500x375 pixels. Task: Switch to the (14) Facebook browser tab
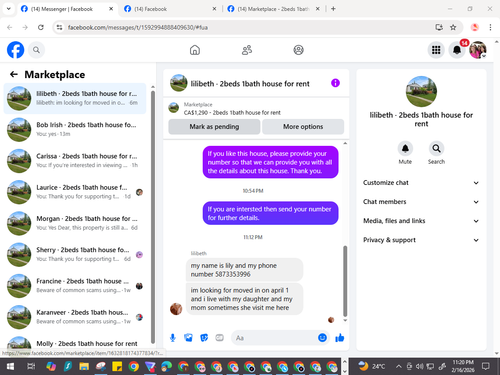[x=170, y=9]
